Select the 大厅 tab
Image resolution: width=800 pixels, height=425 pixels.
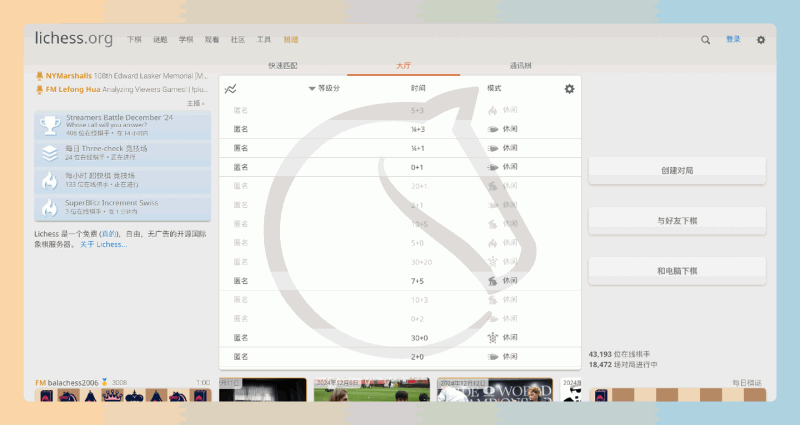[403, 66]
